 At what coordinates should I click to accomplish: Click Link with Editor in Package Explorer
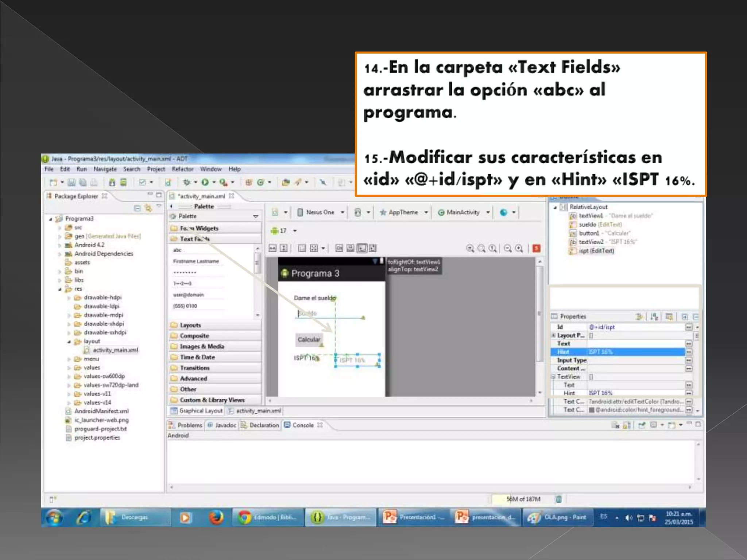point(148,208)
